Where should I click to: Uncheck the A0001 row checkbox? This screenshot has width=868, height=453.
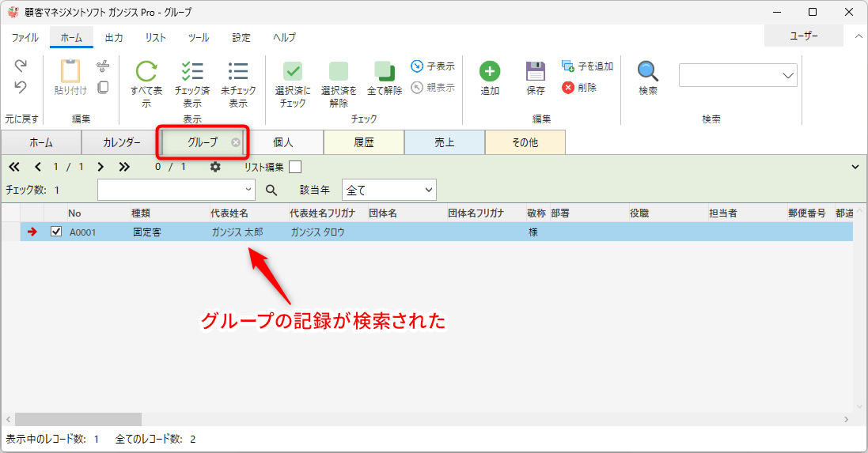pos(56,232)
